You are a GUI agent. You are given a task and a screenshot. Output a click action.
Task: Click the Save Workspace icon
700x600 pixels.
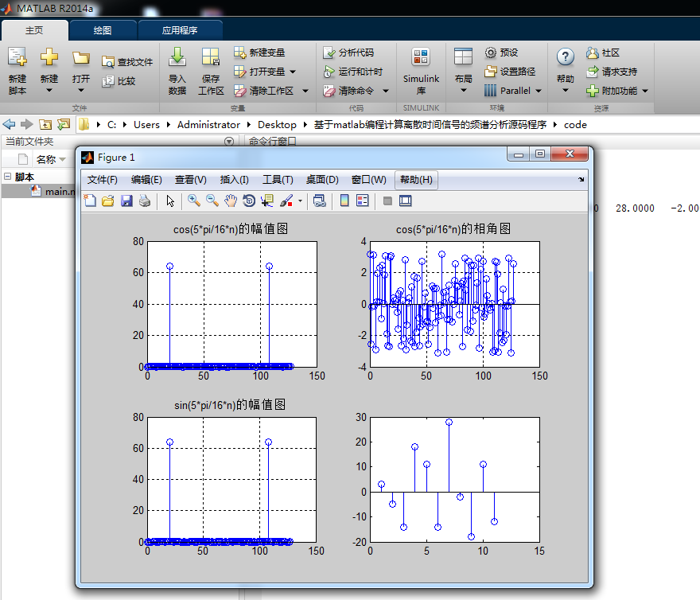(210, 57)
